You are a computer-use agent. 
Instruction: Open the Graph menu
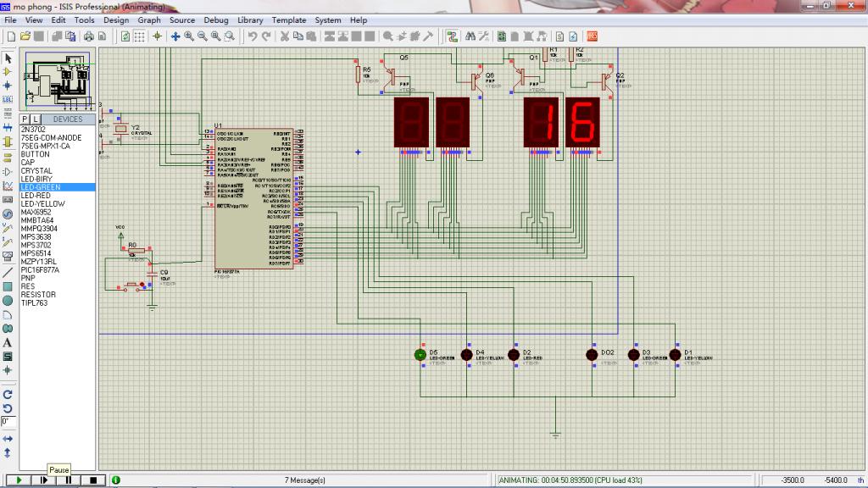pyautogui.click(x=149, y=19)
